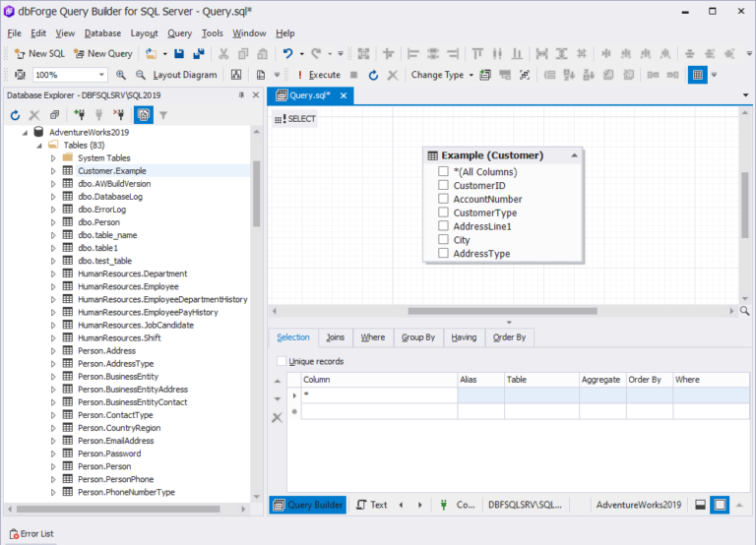Click the undo arrow icon
The image size is (756, 545).
[287, 53]
